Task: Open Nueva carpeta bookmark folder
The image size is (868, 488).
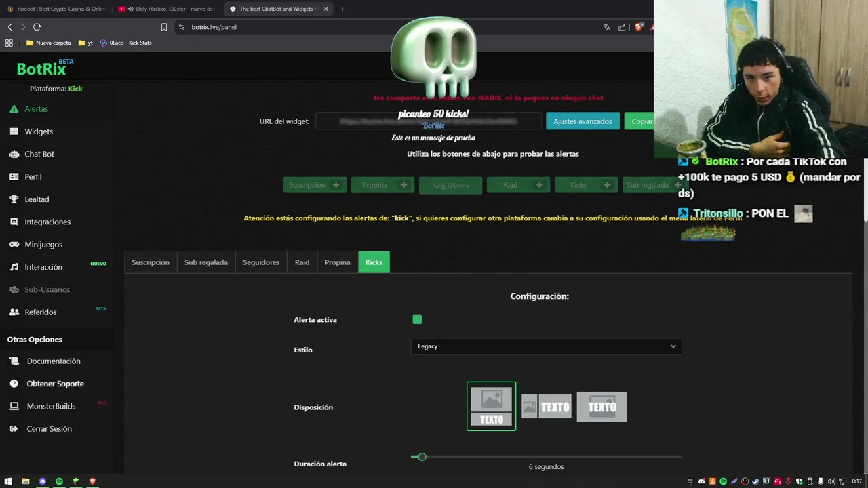Action: coord(48,43)
